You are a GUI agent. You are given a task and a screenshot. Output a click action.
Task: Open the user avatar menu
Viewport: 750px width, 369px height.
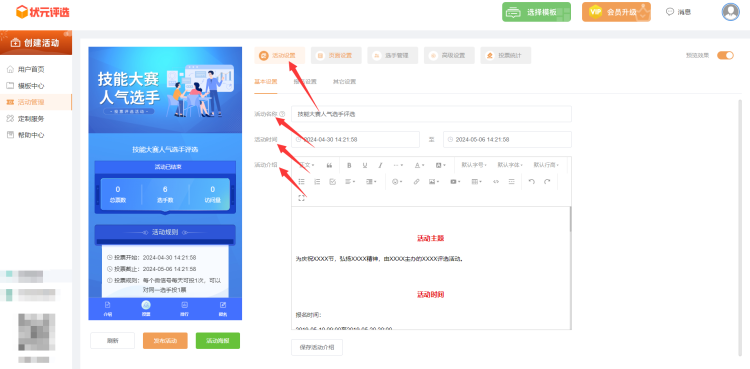click(730, 11)
